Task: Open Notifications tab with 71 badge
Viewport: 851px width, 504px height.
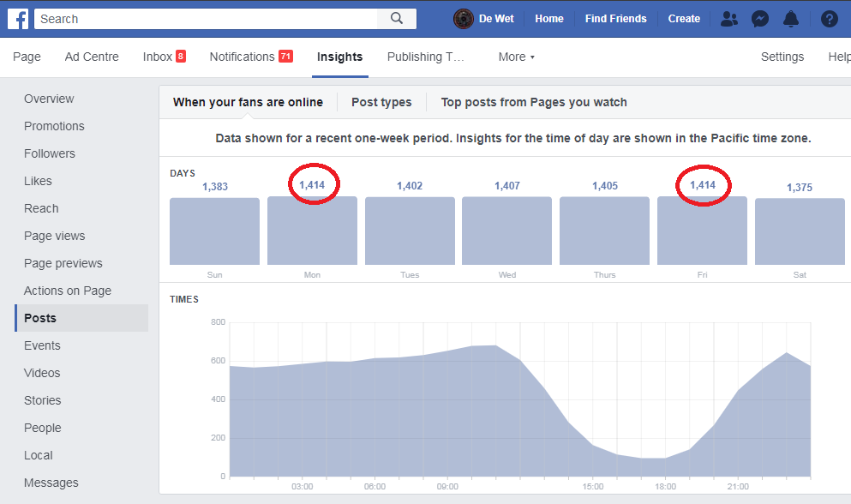Action: pos(251,57)
